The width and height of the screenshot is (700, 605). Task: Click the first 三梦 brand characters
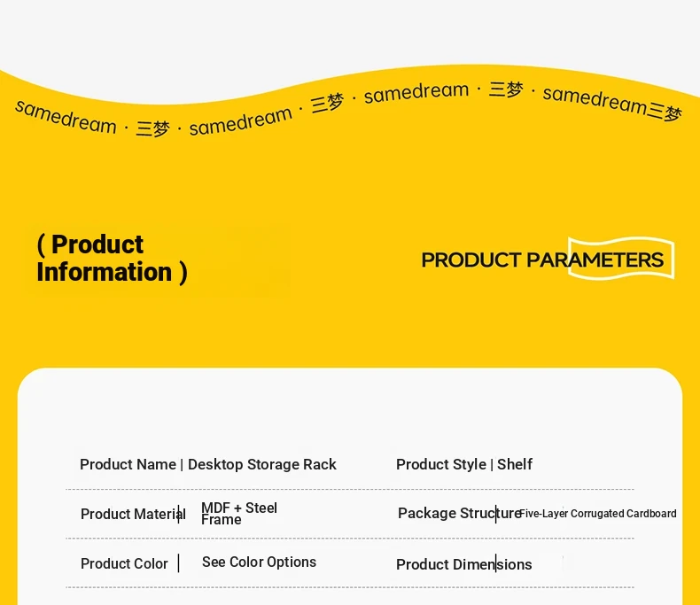coord(152,129)
